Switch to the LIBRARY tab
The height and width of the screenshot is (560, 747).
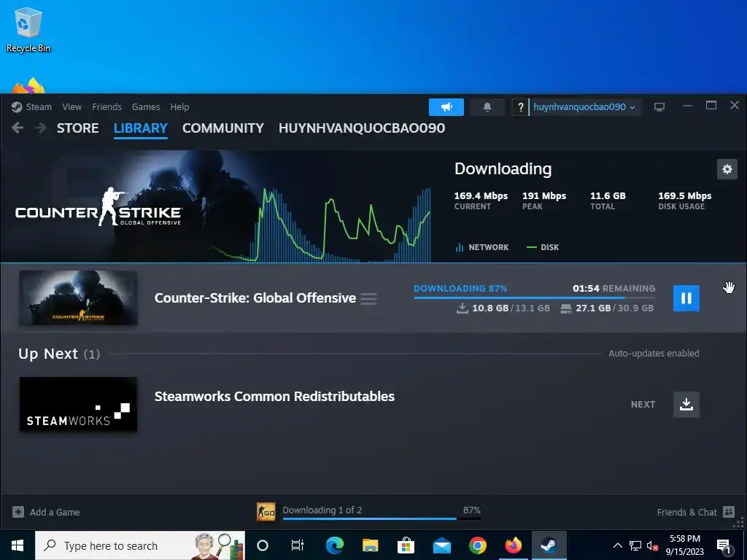coord(141,128)
